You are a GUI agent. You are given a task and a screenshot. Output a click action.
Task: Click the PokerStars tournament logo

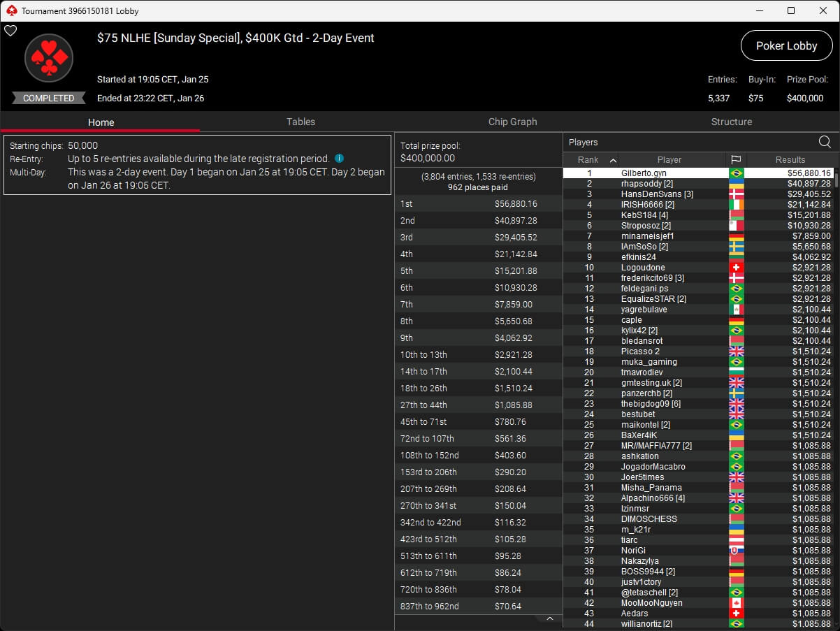coord(49,59)
